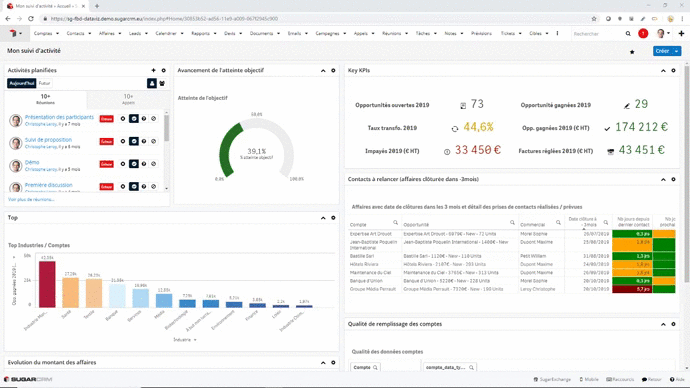Reload the page in the browser
690x388 pixels.
point(31,19)
